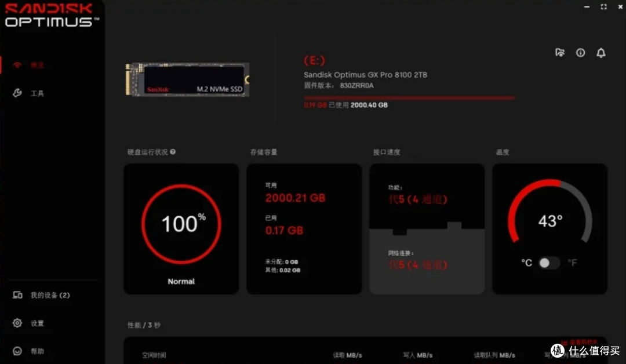Click the Sandisk Optimus GX Pro 8100 2TB name
This screenshot has height=364, width=626.
point(365,75)
